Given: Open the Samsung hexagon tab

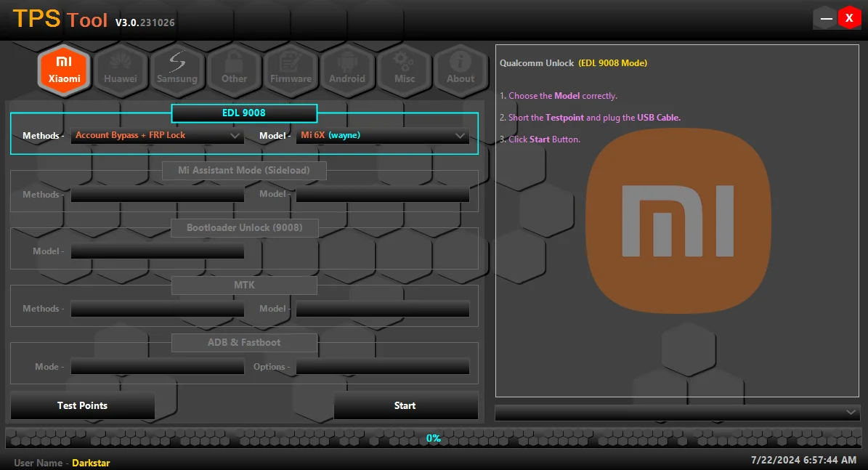Looking at the screenshot, I should pos(177,70).
